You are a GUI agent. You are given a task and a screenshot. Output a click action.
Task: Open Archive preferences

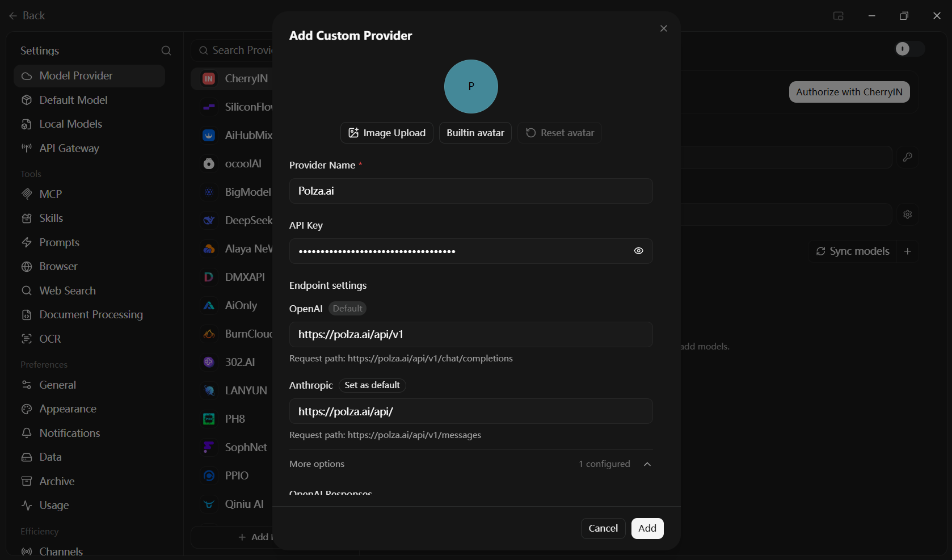(x=89, y=481)
